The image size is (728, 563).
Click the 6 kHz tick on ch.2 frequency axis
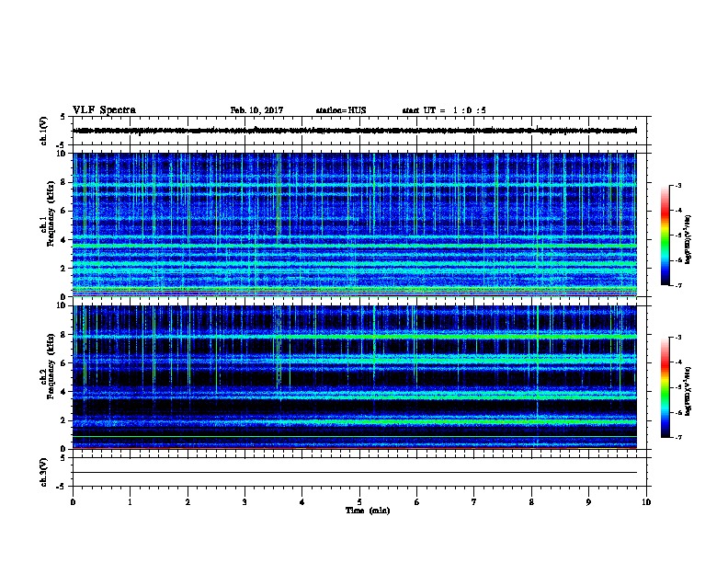point(63,362)
